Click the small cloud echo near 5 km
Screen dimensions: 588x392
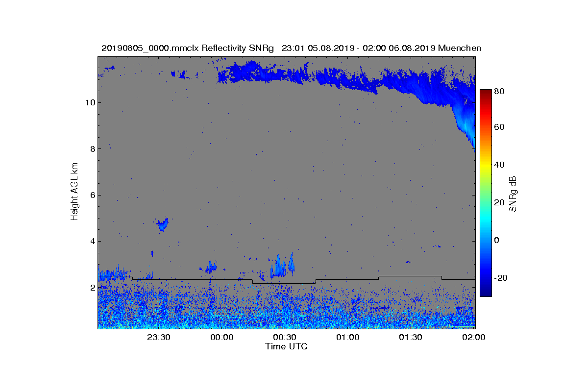[x=162, y=225]
